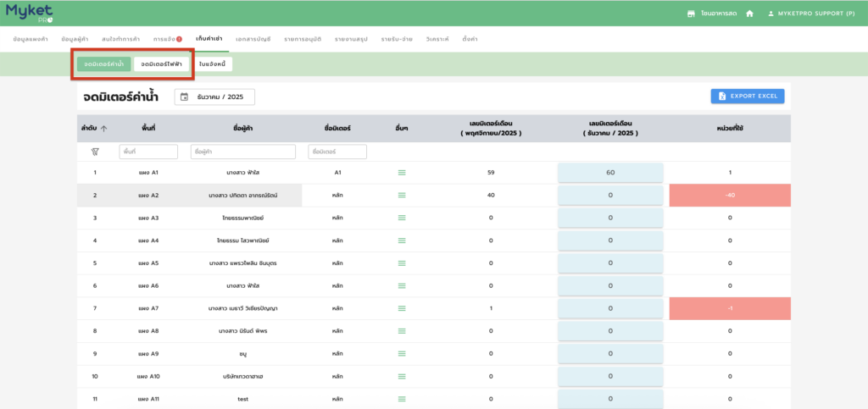This screenshot has width=868, height=409.
Task: Click the พื้นที่ filter input field
Action: click(x=148, y=152)
